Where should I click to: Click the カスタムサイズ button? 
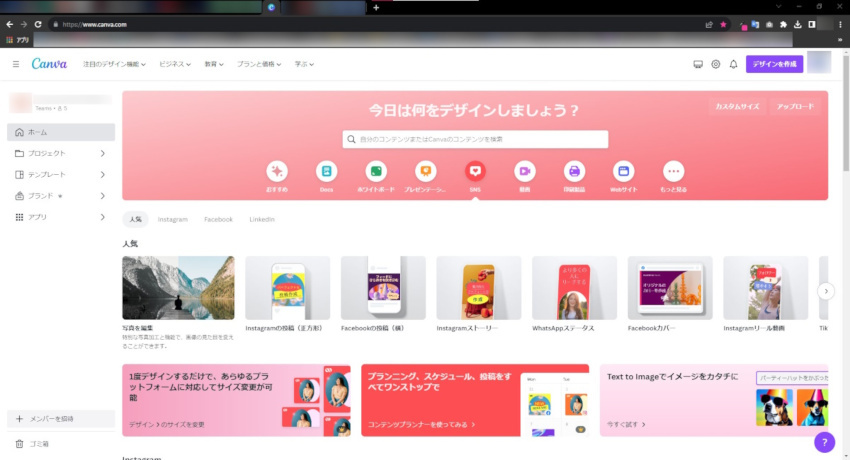coord(736,106)
